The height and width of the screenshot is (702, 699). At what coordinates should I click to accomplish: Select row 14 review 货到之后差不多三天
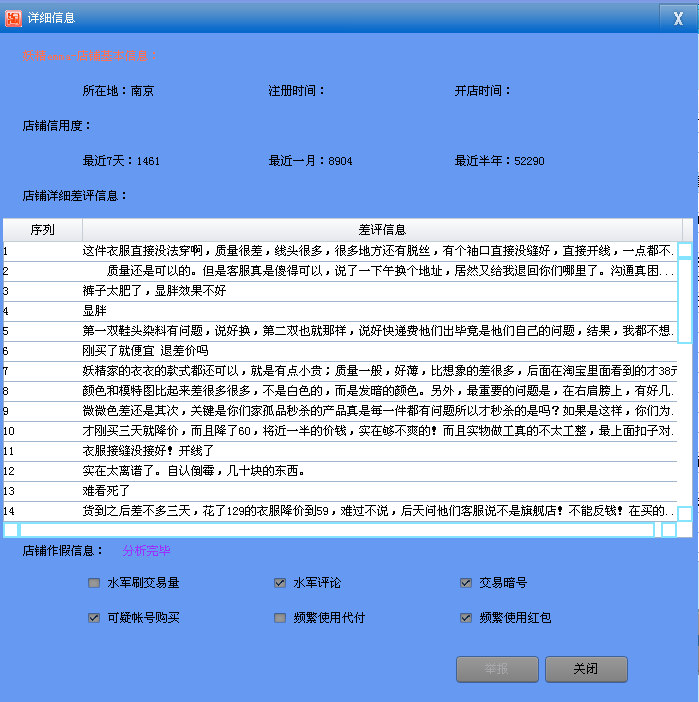[340, 511]
